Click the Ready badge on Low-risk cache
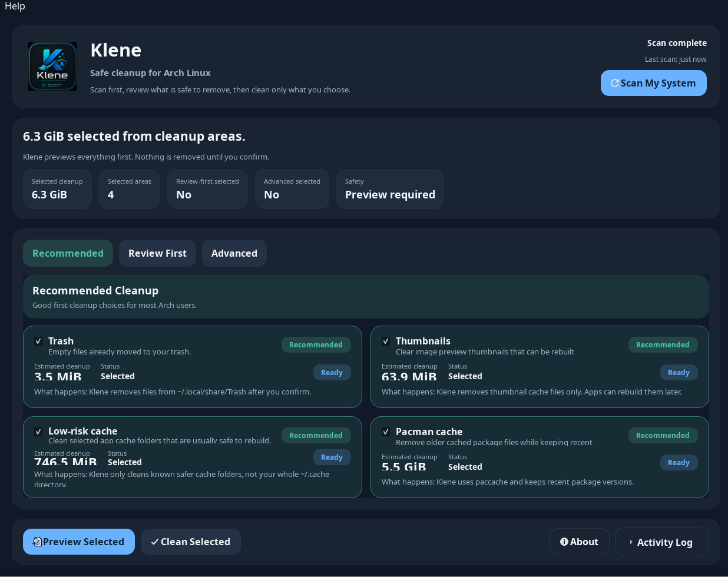This screenshot has width=728, height=577. tap(332, 457)
